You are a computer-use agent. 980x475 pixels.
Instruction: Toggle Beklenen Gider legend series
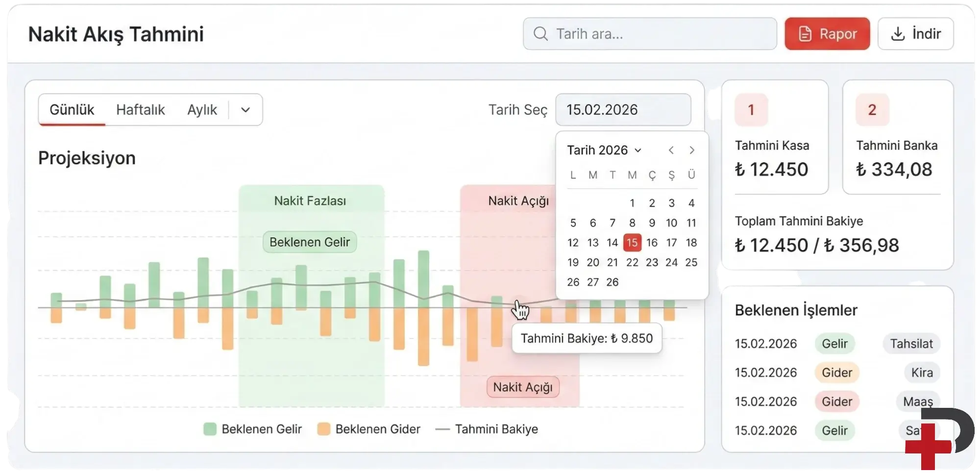(369, 429)
